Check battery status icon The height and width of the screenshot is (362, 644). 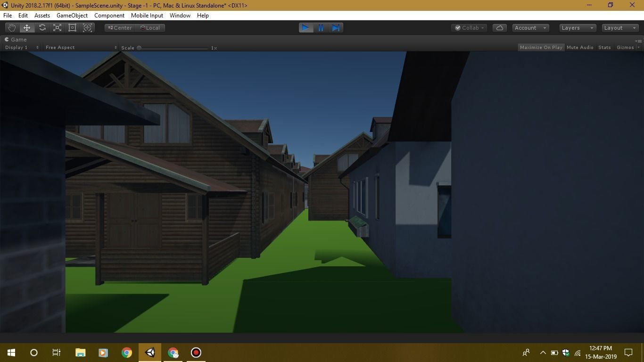tap(554, 353)
